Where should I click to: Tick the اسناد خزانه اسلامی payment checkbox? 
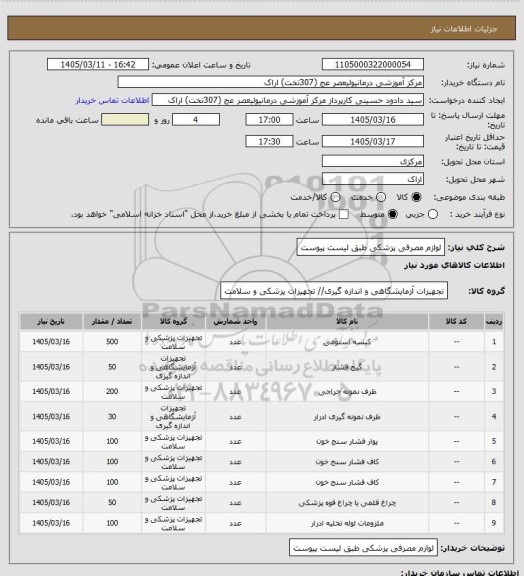click(344, 214)
